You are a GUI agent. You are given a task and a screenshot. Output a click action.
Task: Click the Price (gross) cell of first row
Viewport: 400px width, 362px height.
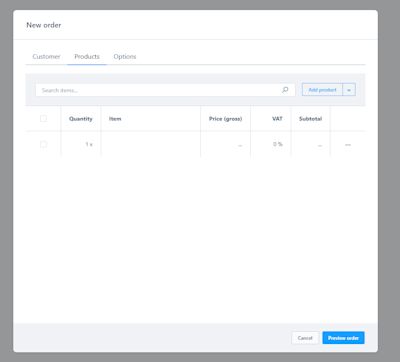[x=226, y=144]
